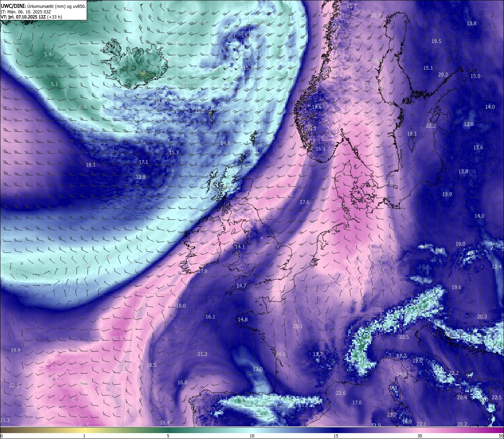This screenshot has height=439, width=504.
Task: Click the 20.4 value over southern Italy
Action: 462,397
